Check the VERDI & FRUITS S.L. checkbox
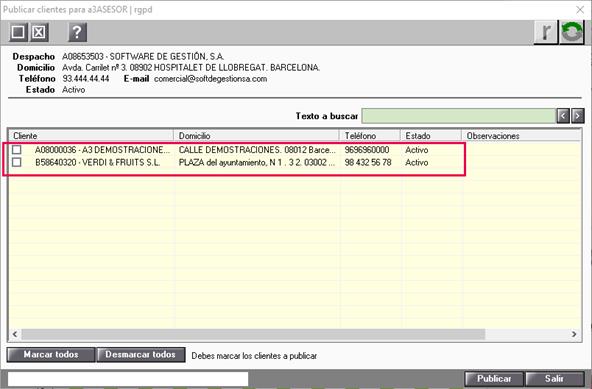Viewport: 592px width, 389px height. (x=17, y=162)
